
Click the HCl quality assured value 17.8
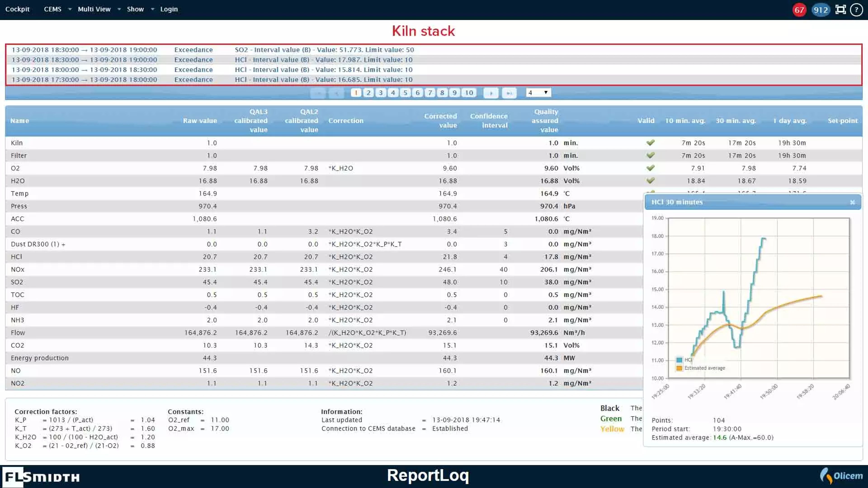tap(551, 257)
